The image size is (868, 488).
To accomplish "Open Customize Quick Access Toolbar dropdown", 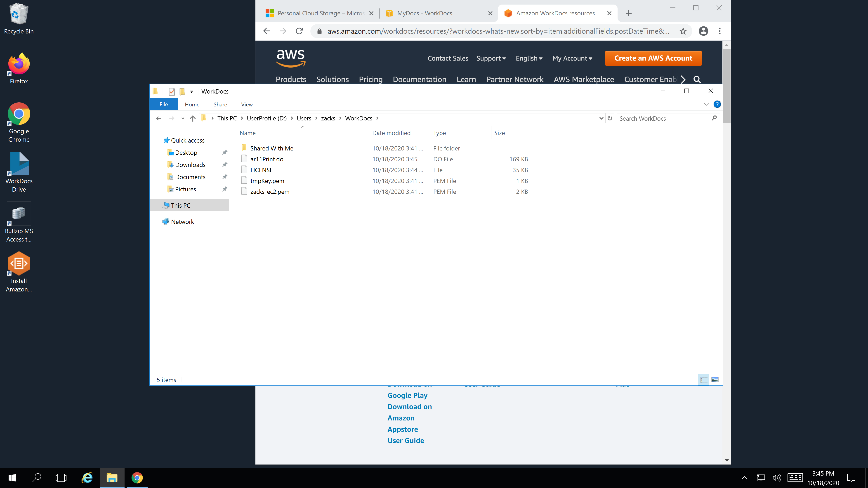I will pos(191,91).
